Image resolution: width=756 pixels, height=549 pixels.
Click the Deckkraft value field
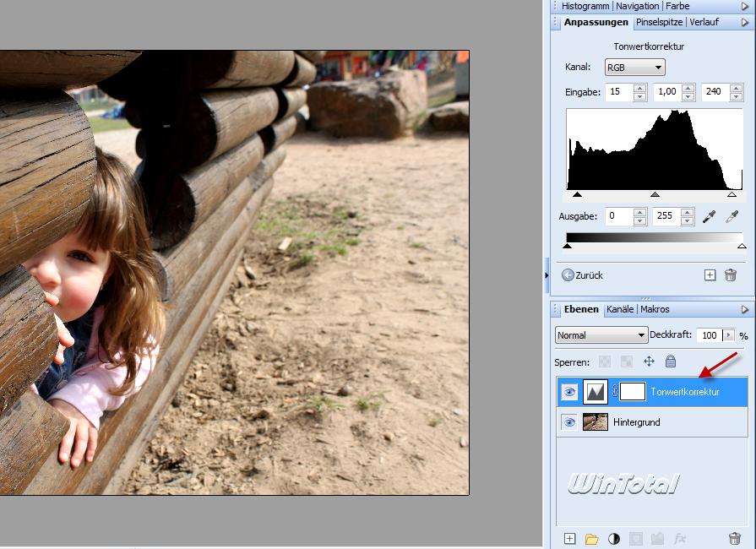coord(710,335)
